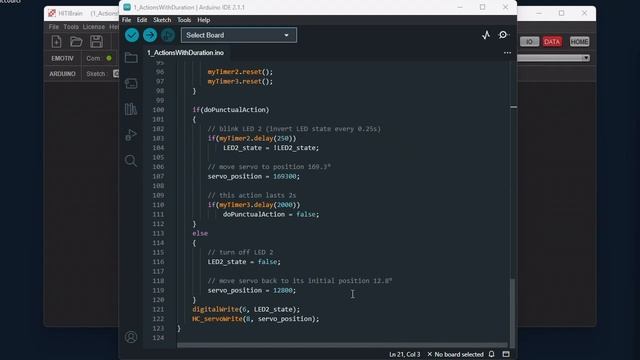
Task: Click the vertical editor scrollbar thumb
Action: coord(513,312)
